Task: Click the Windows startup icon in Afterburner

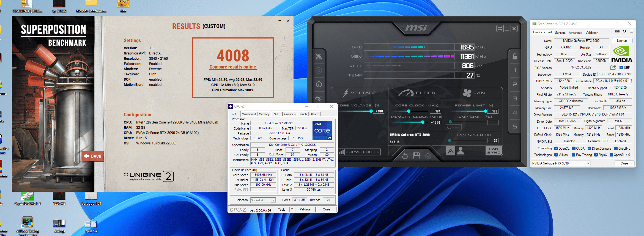Action: 500,28
